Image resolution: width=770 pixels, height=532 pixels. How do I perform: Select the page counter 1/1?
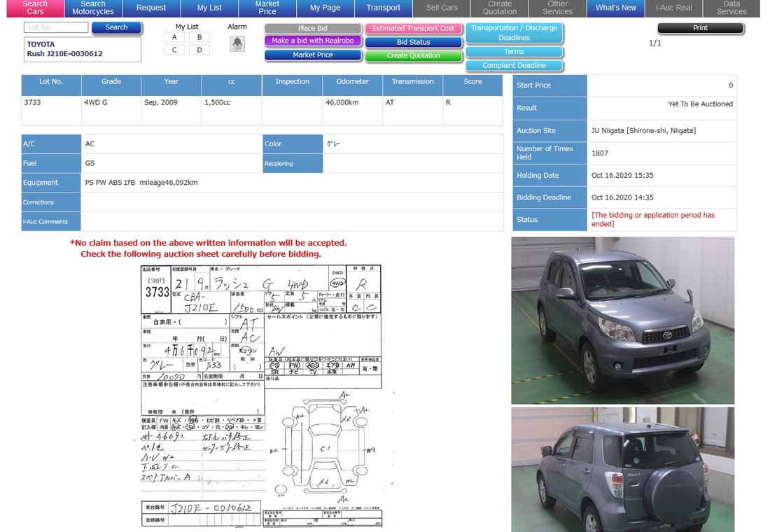(x=655, y=43)
